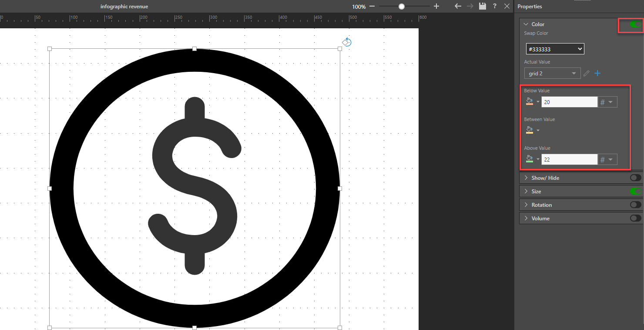This screenshot has height=330, width=644.
Task: Open the Between Value paint bucket color
Action: [529, 130]
